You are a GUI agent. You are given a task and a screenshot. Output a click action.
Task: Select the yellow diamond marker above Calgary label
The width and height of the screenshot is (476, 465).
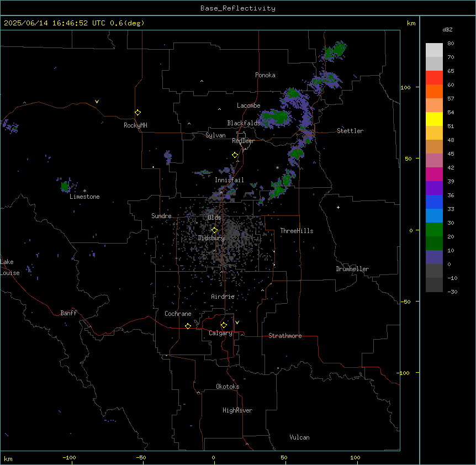[x=224, y=325]
